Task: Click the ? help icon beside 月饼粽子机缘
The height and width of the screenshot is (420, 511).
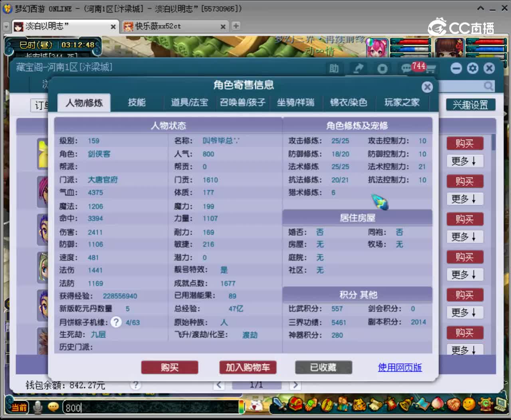Action: tap(116, 322)
